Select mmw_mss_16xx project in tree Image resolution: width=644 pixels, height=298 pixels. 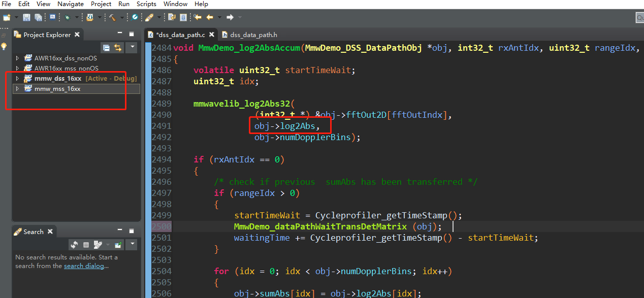[x=57, y=89]
